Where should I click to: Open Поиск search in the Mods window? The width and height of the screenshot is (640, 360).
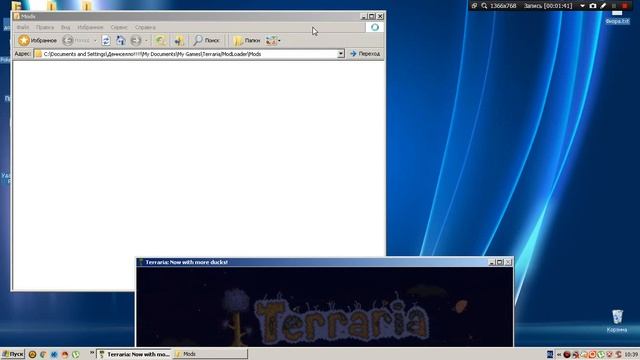[207, 40]
